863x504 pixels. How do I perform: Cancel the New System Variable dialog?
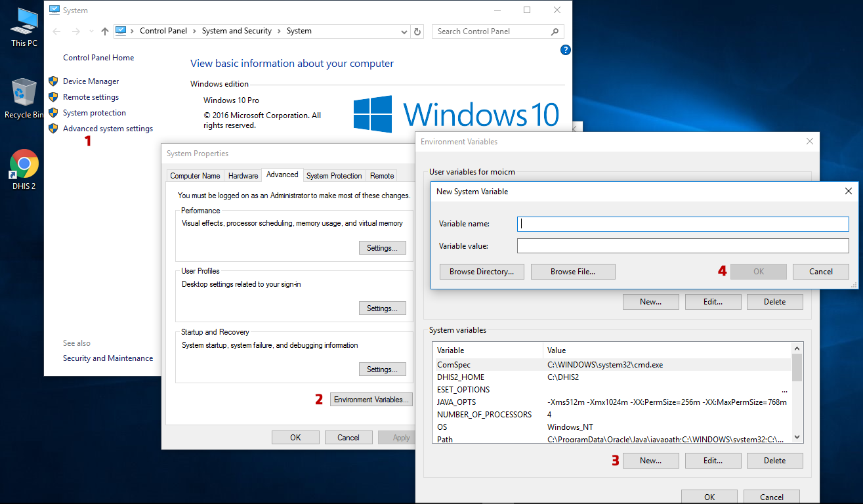coord(821,272)
